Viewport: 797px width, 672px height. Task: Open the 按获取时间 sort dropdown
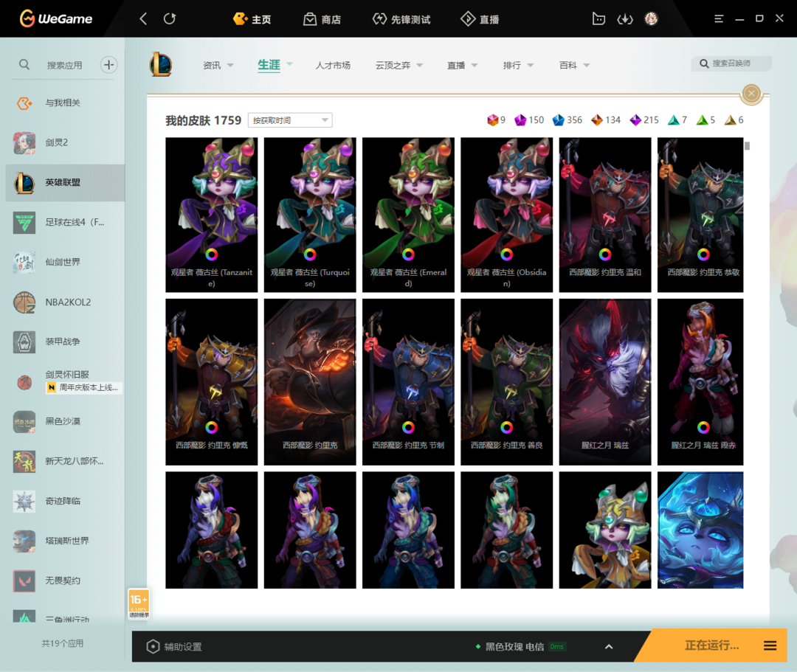(x=290, y=120)
